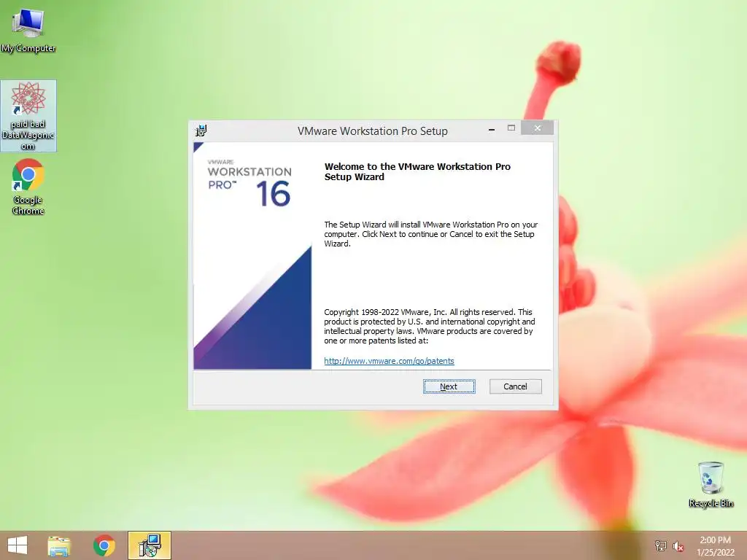Select the Recycle Bin desktop icon
The height and width of the screenshot is (560, 747).
(711, 484)
